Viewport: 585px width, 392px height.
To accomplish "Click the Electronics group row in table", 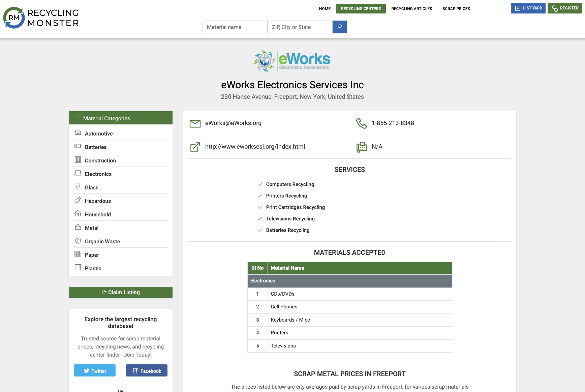I will pos(350,281).
